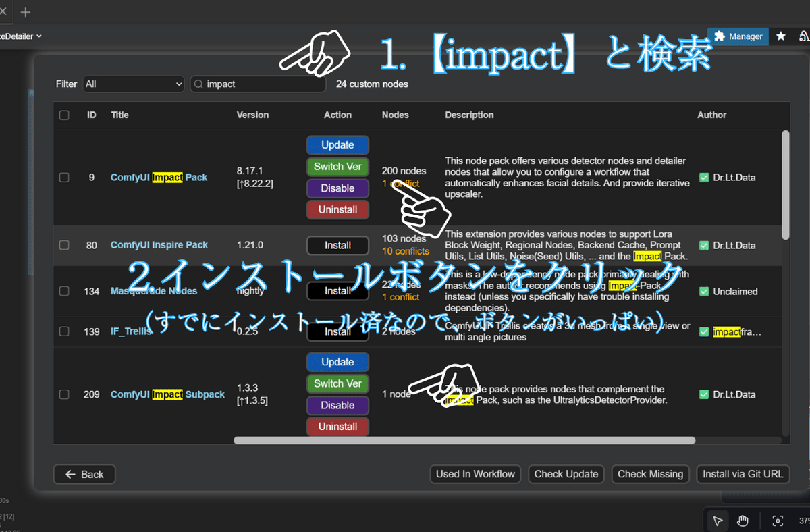This screenshot has height=532, width=810.
Task: Open the Filter dropdown showing All
Action: [133, 84]
